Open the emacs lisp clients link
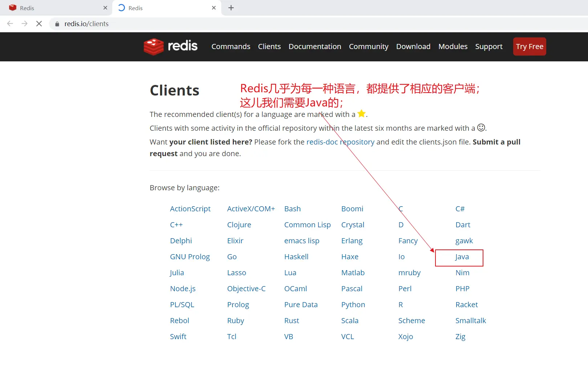588x366 pixels. point(302,241)
